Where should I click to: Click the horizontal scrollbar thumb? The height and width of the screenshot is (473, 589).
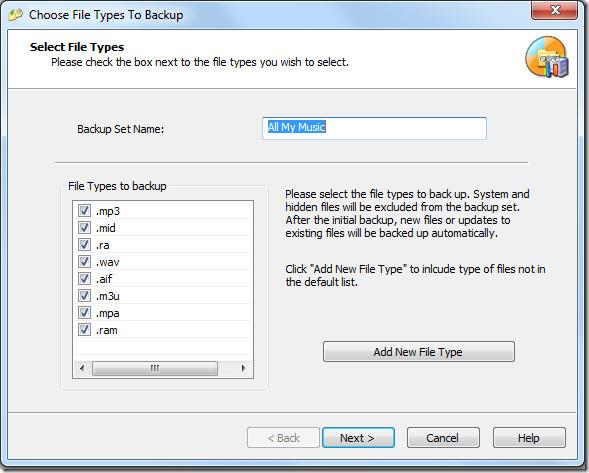point(155,368)
